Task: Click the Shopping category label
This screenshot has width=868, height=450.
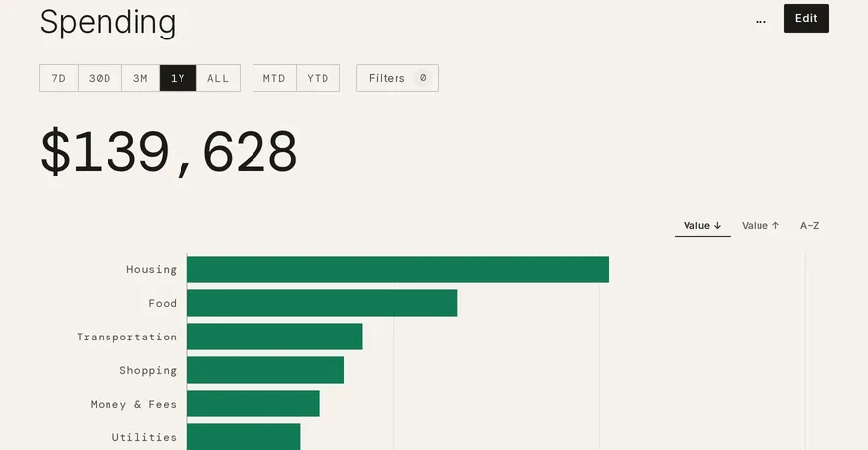Action: pyautogui.click(x=148, y=371)
